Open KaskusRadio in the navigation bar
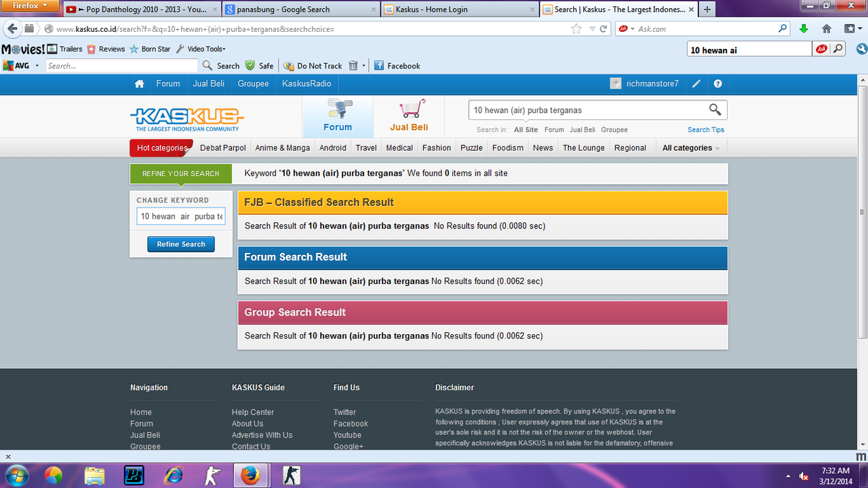This screenshot has height=488, width=868. tap(307, 84)
